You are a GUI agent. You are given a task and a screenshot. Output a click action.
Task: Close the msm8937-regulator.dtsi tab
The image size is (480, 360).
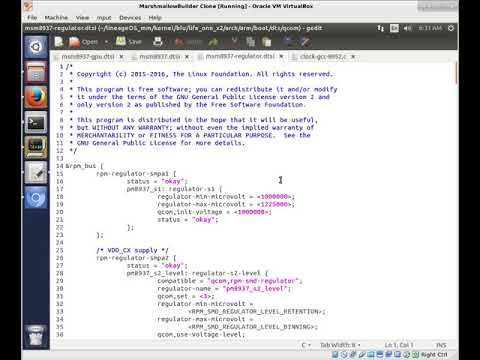[281, 57]
